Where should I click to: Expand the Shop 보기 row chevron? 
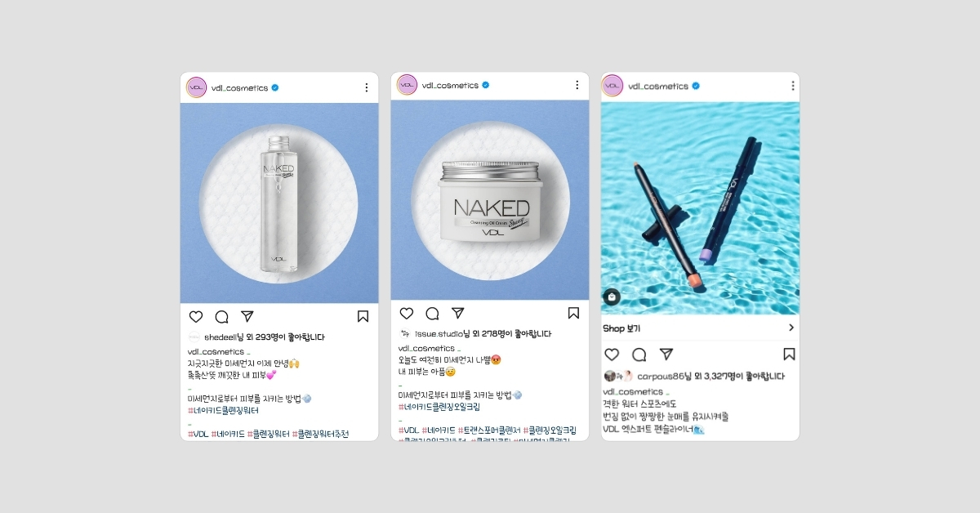click(x=791, y=328)
